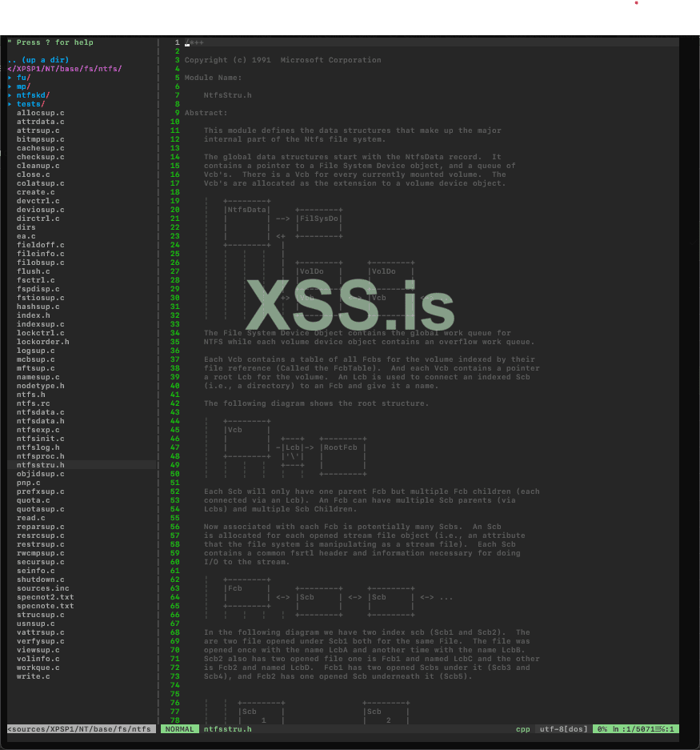Open objidsup.c file

tap(41, 474)
